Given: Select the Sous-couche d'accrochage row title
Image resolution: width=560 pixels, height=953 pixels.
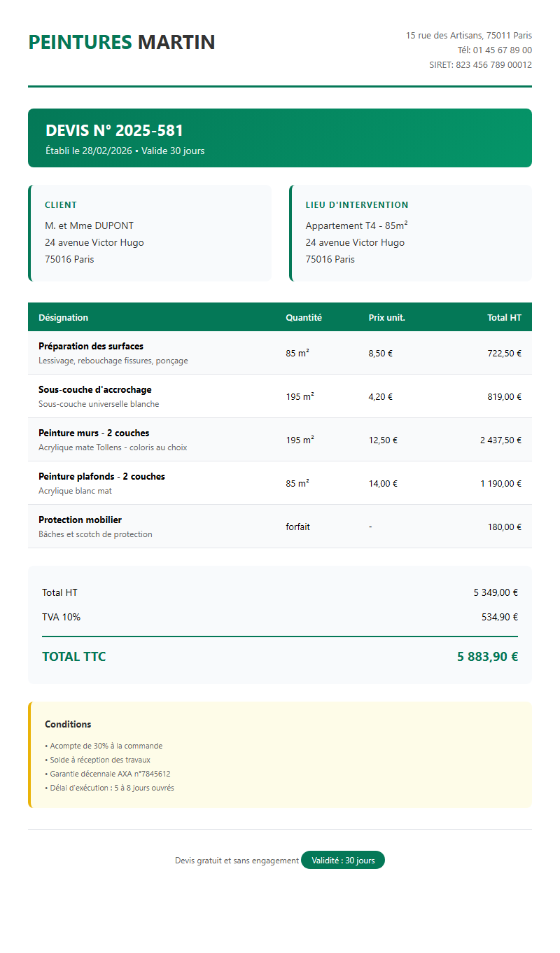Looking at the screenshot, I should pos(94,389).
